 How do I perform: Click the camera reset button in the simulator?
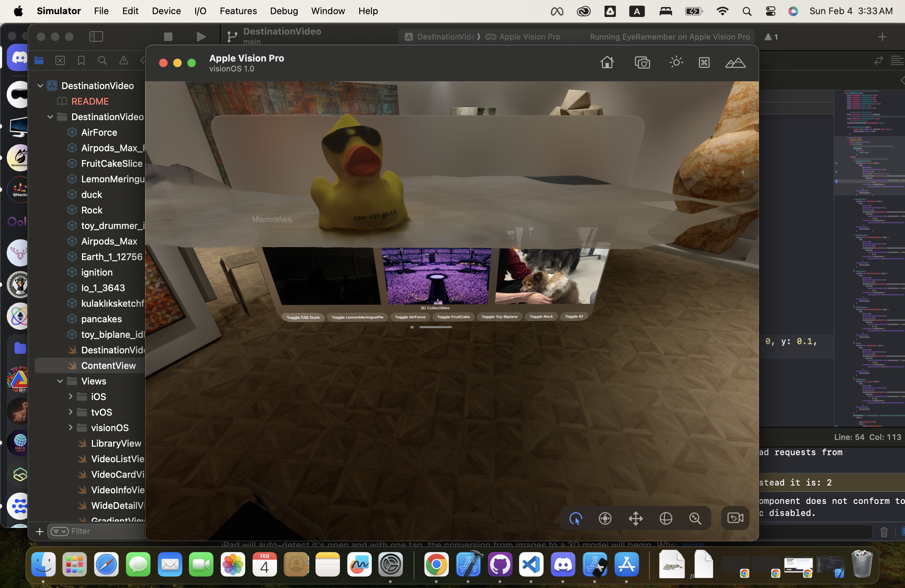coord(735,518)
